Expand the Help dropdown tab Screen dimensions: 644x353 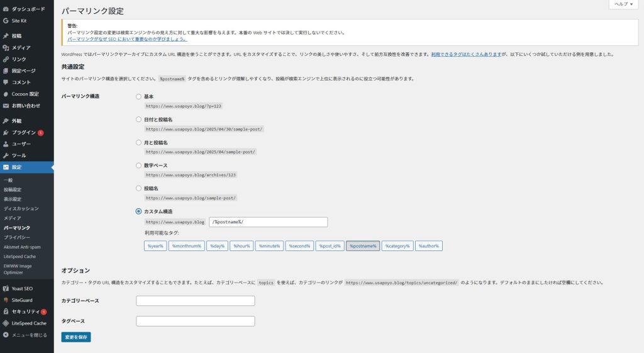[623, 4]
